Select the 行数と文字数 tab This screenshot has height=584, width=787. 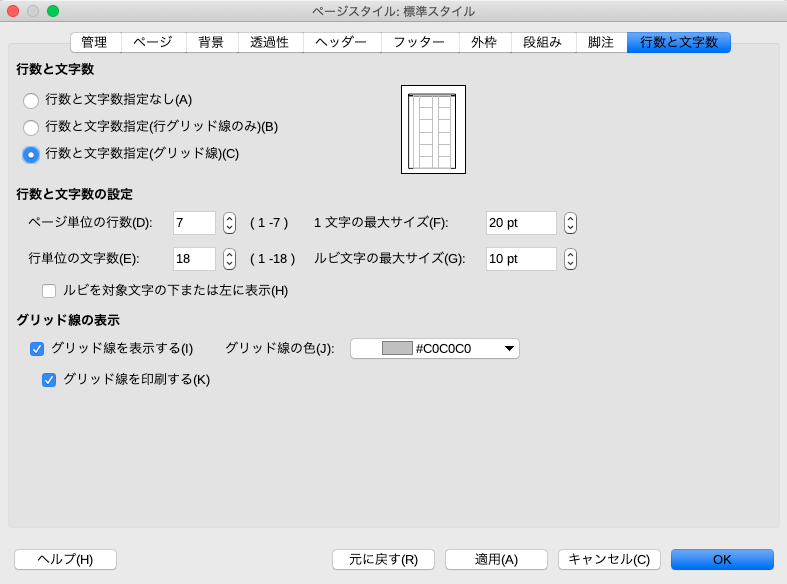[679, 42]
